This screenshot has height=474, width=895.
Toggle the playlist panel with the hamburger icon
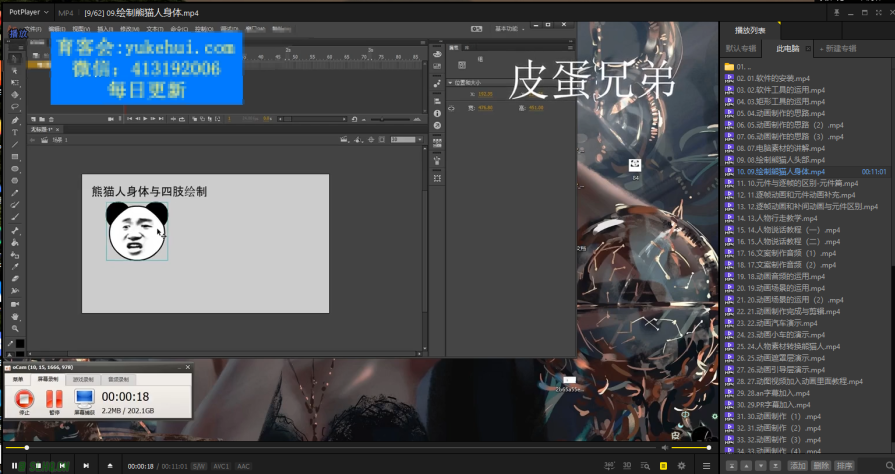click(707, 466)
